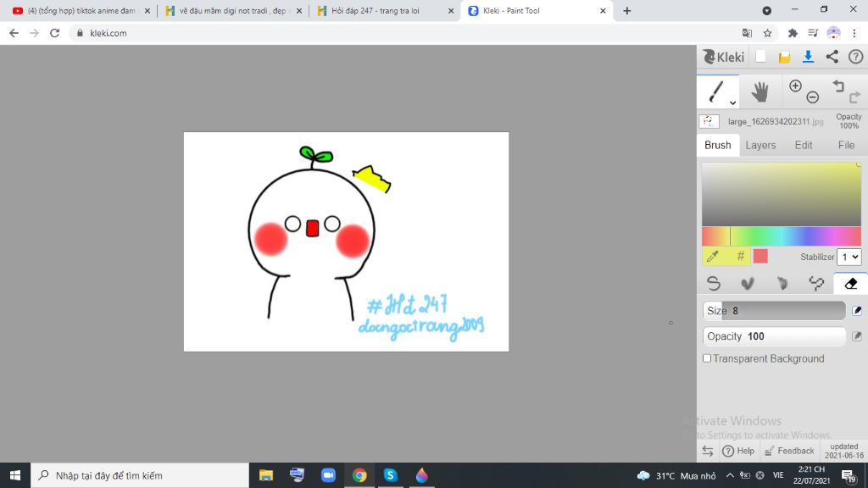Reload the kleki.com page
This screenshot has height=488, width=868.
pyautogui.click(x=54, y=33)
